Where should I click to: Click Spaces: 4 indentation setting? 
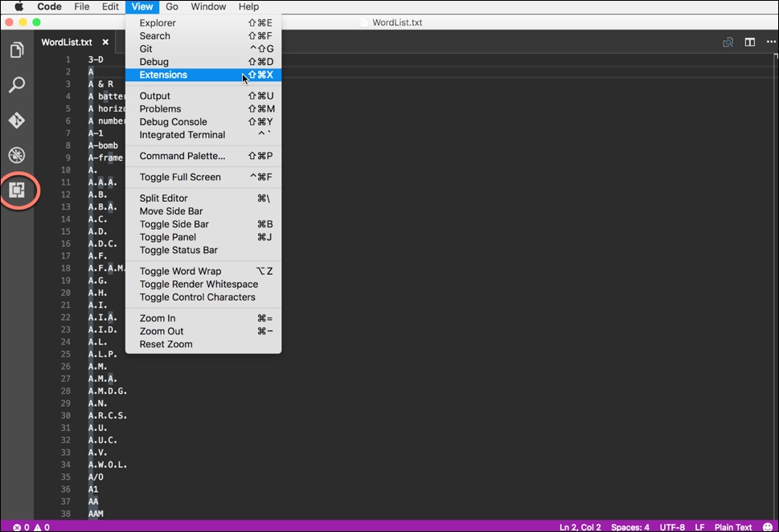630,527
